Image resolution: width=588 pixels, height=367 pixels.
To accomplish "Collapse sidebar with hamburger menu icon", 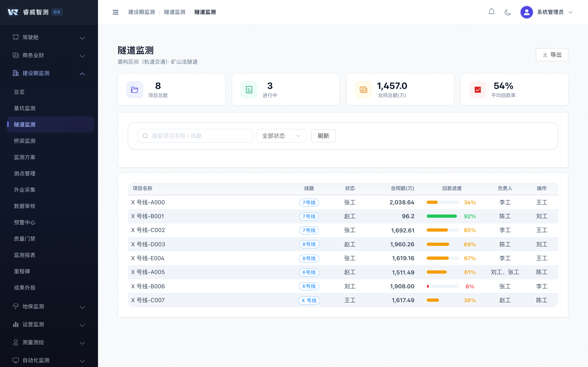I will point(115,12).
